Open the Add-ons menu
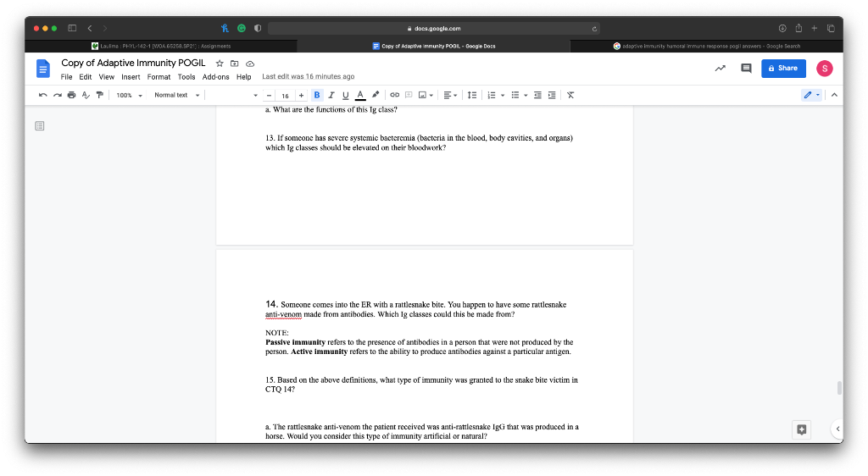 tap(216, 77)
